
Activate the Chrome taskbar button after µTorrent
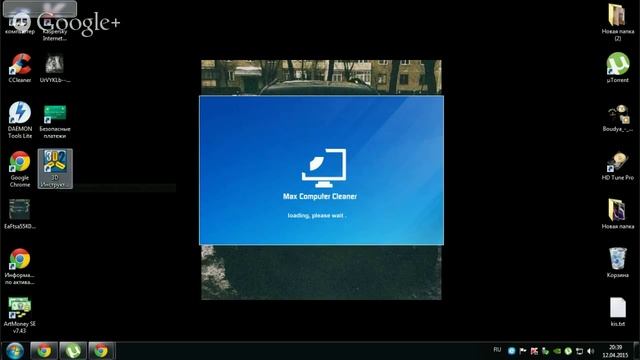click(102, 351)
